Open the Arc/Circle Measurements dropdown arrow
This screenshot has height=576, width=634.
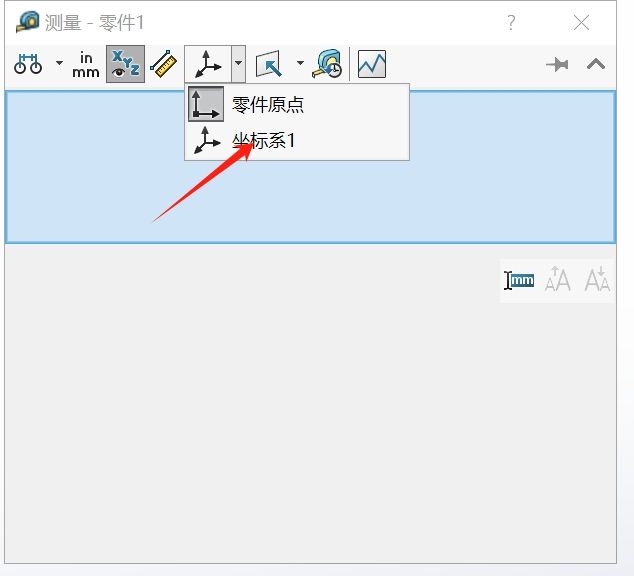click(x=58, y=65)
